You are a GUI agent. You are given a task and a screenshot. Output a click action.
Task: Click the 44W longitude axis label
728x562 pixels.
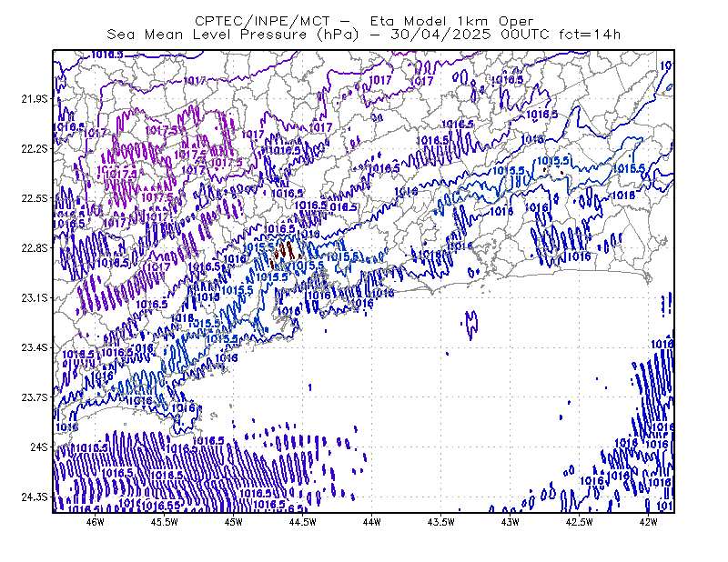coord(372,522)
